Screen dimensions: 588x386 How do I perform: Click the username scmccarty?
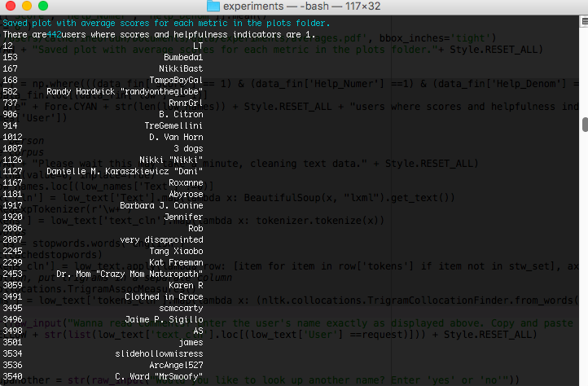point(181,309)
